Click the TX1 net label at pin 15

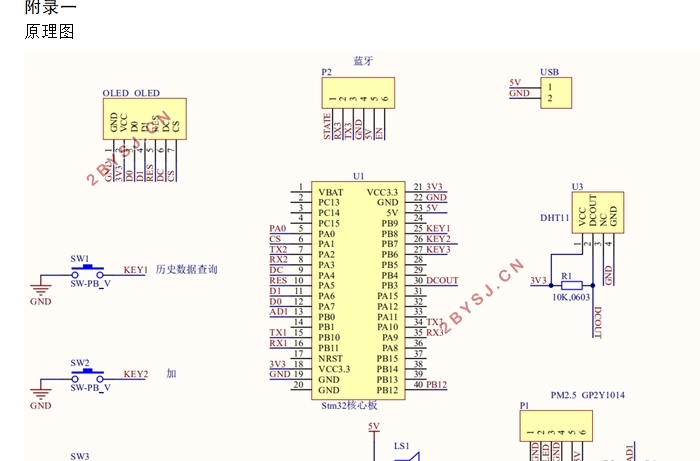[278, 332]
